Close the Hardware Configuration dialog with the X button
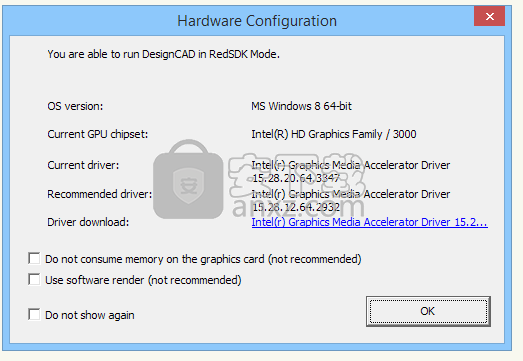The image size is (523, 361). [x=489, y=16]
